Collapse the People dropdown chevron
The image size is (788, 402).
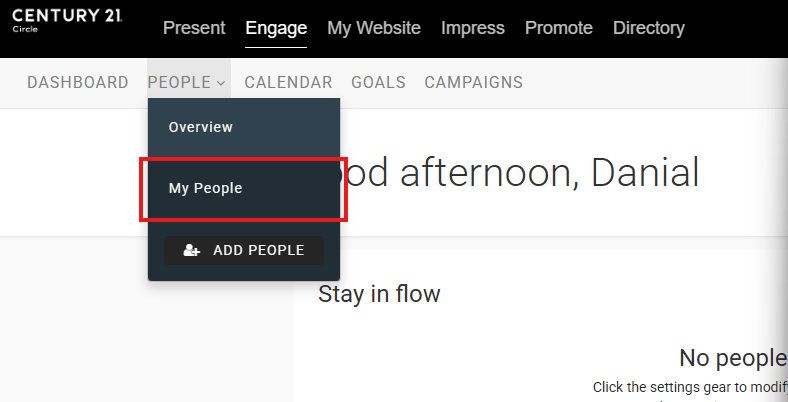pyautogui.click(x=220, y=83)
